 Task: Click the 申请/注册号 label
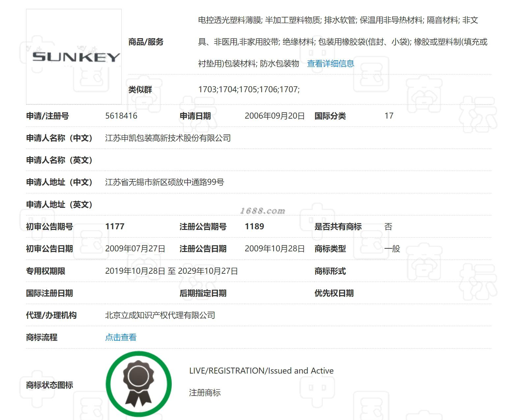[47, 116]
